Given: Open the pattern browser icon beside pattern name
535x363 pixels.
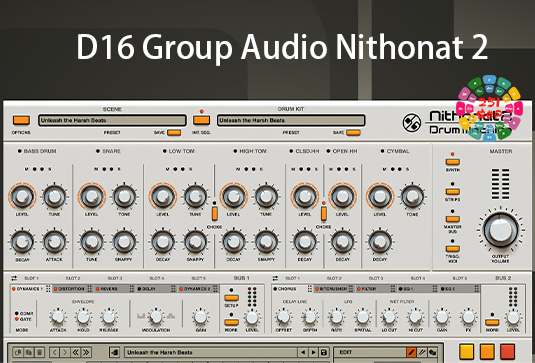Looking at the screenshot, I should click(x=115, y=352).
